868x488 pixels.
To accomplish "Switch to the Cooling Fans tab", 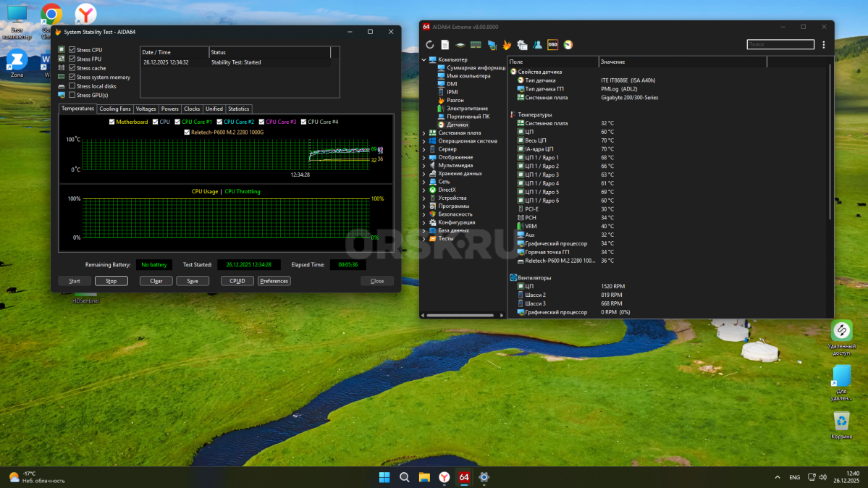I will click(x=115, y=109).
